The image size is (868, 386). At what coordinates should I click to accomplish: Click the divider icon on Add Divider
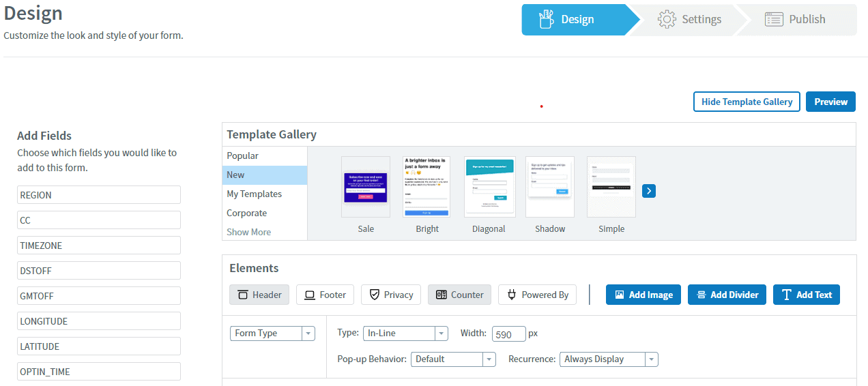coord(701,295)
